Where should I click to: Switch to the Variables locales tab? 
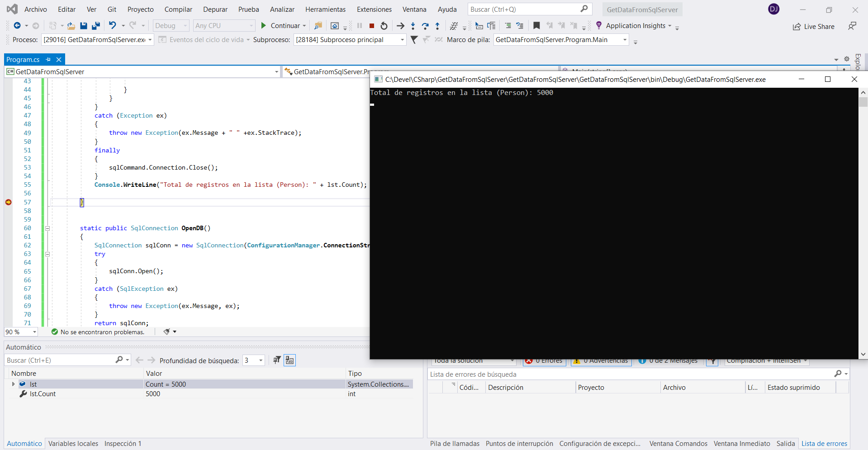73,444
